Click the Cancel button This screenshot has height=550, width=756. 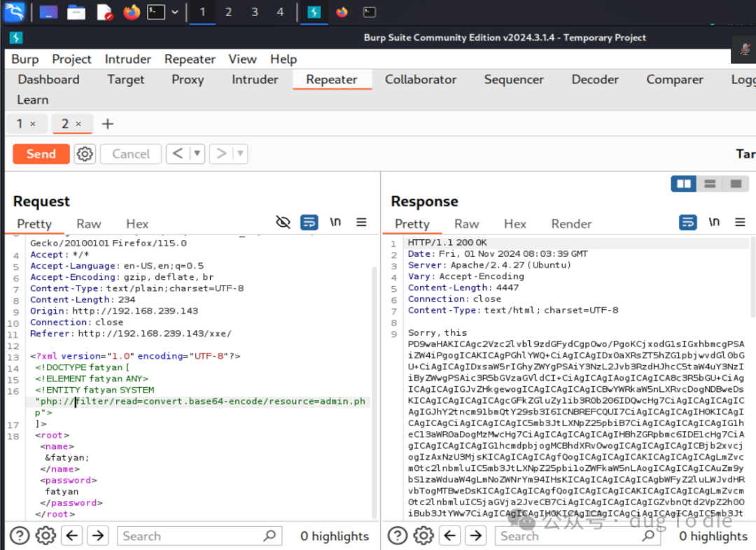(x=131, y=154)
